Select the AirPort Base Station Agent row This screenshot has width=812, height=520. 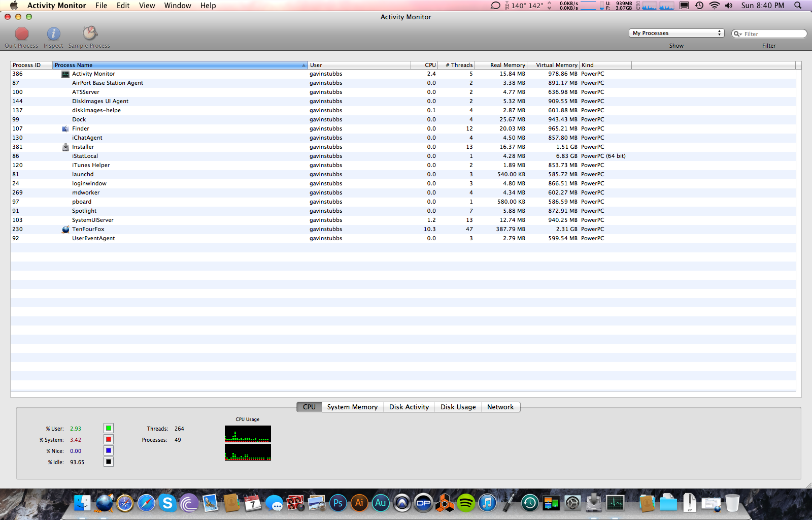tap(403, 83)
